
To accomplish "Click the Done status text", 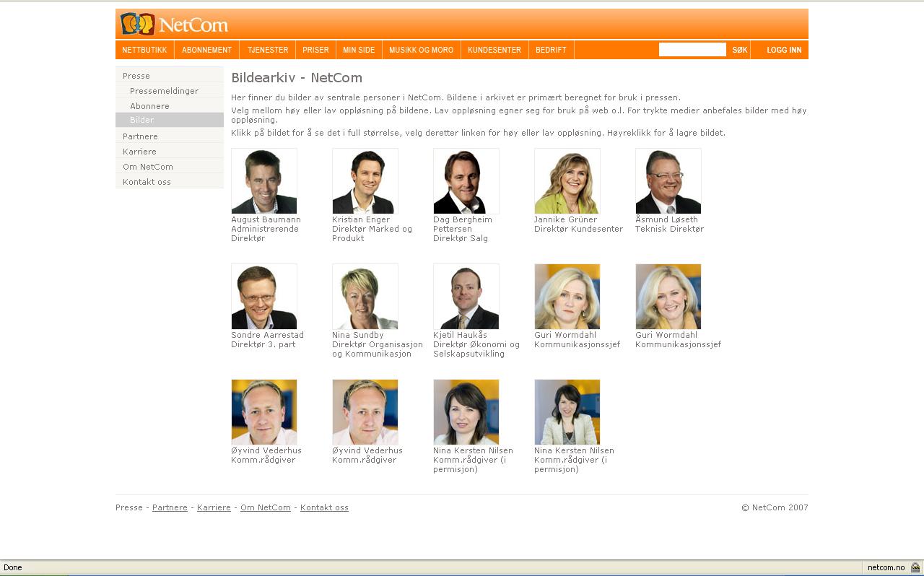I will [13, 567].
